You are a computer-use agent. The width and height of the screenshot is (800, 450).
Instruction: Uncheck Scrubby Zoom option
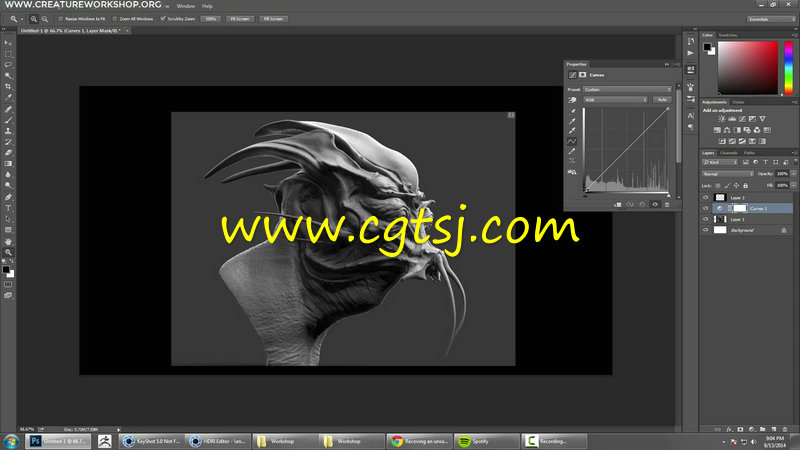163,19
